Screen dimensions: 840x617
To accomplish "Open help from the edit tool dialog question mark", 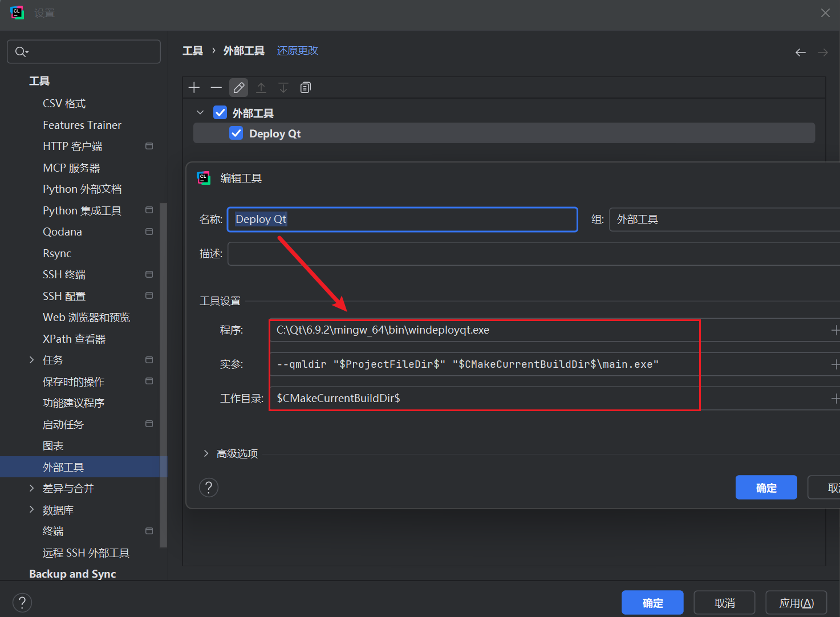I will click(209, 488).
